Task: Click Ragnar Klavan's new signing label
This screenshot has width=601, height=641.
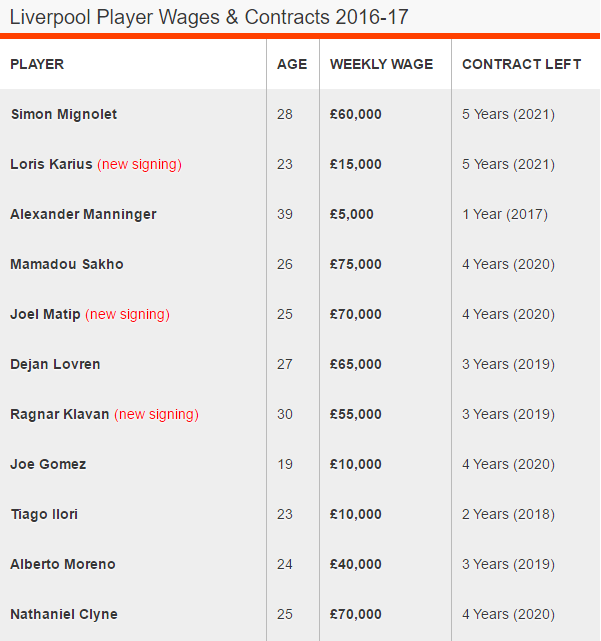Action: pyautogui.click(x=156, y=414)
